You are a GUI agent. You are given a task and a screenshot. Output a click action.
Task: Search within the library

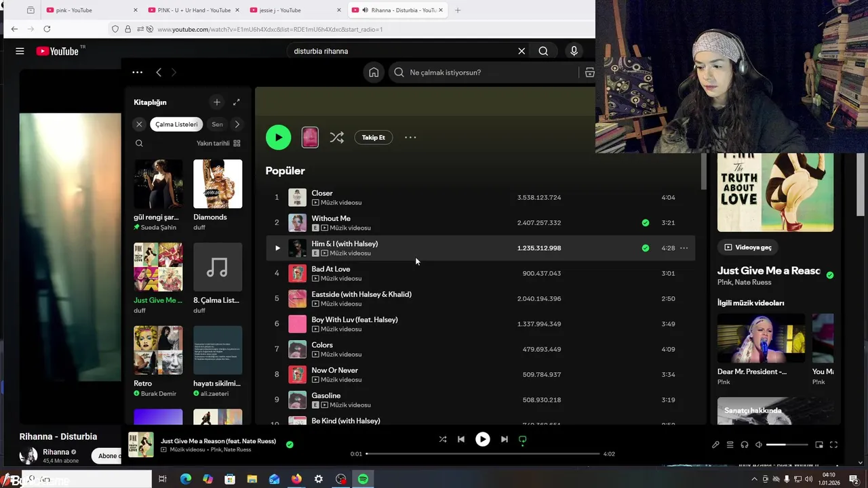tap(139, 143)
